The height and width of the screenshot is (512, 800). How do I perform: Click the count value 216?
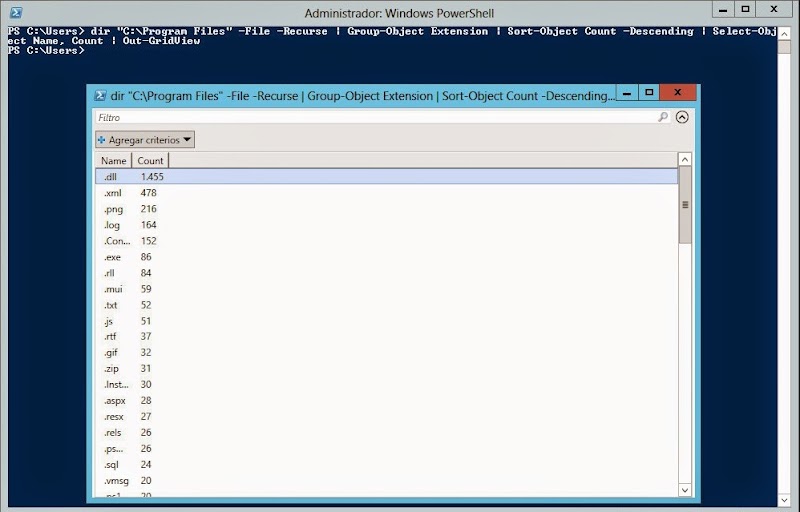pyautogui.click(x=148, y=209)
